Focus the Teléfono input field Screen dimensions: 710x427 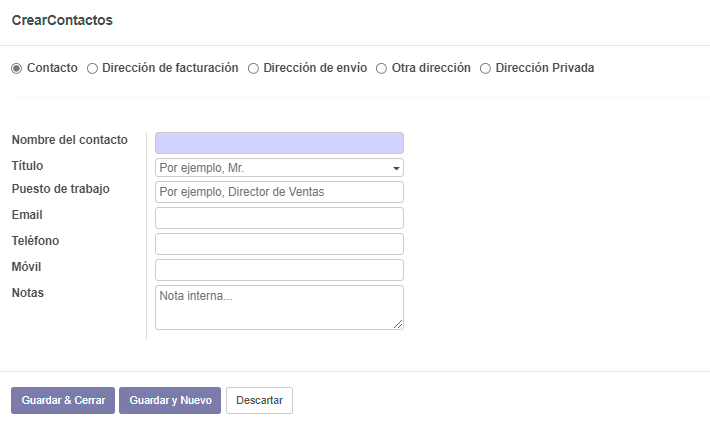pyautogui.click(x=279, y=244)
